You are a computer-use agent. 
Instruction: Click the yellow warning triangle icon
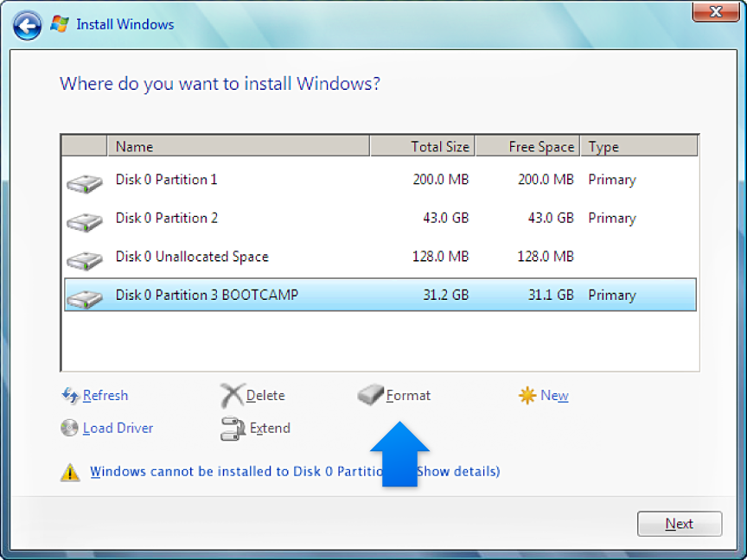click(70, 473)
